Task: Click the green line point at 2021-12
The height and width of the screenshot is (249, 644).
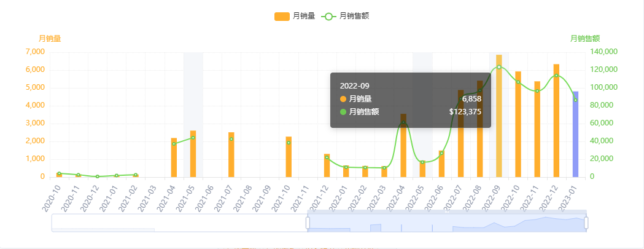Action: (327, 157)
